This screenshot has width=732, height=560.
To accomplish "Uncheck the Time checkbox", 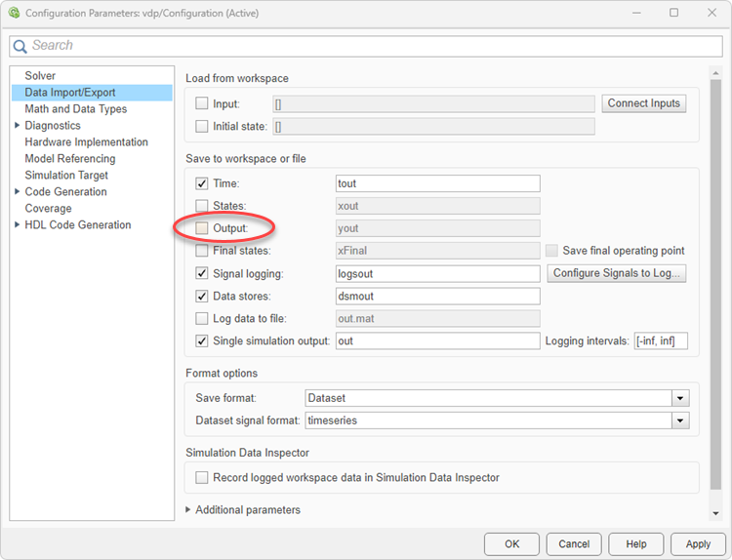I will pyautogui.click(x=202, y=183).
